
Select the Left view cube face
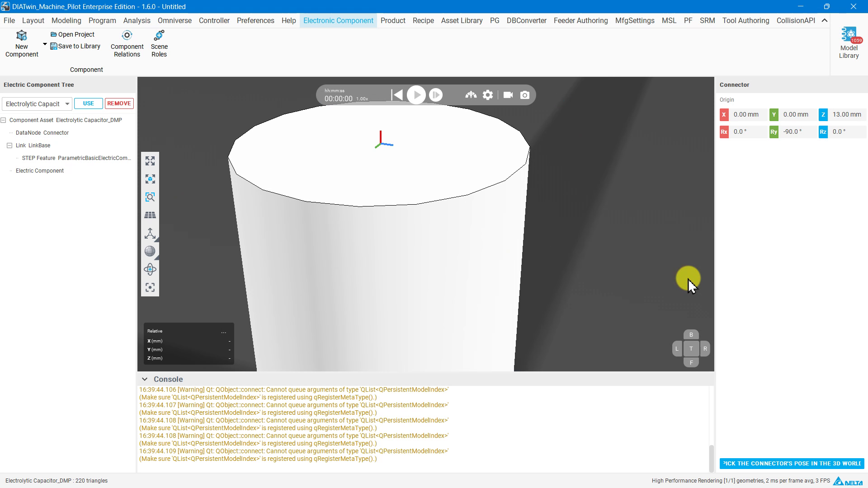coord(677,348)
